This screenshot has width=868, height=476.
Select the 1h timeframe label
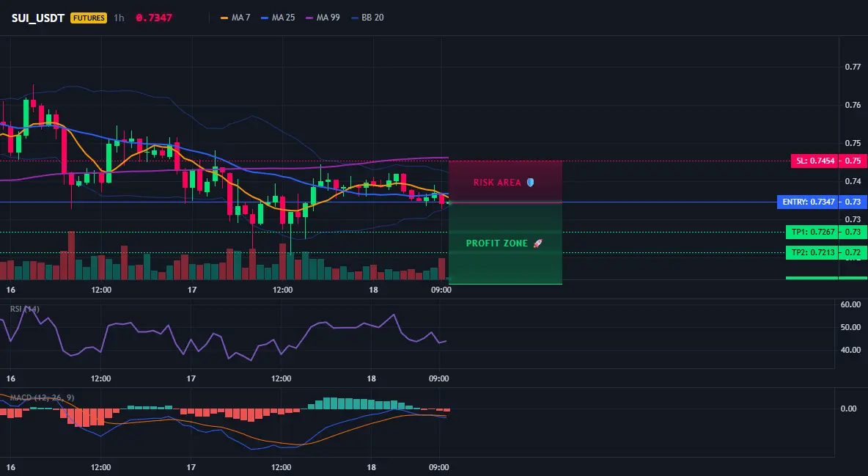119,18
